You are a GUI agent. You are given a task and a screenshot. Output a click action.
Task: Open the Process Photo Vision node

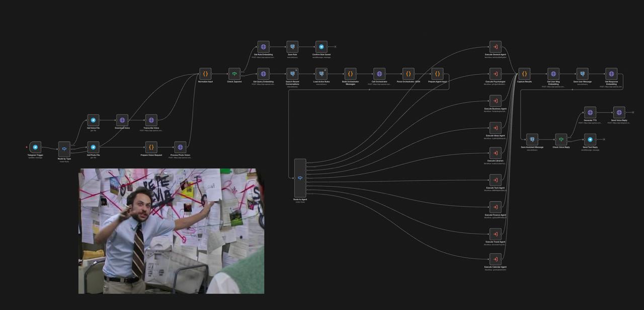tap(180, 147)
